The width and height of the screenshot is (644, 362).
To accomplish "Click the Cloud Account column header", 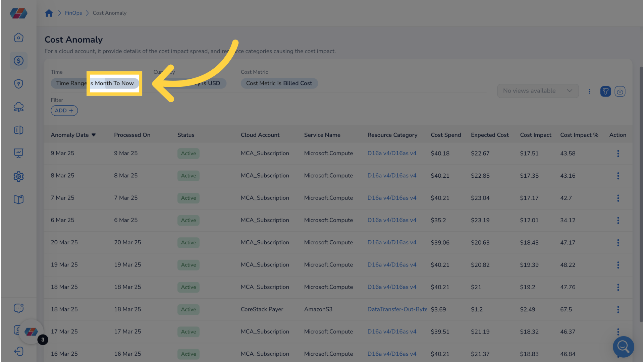I will tap(260, 135).
